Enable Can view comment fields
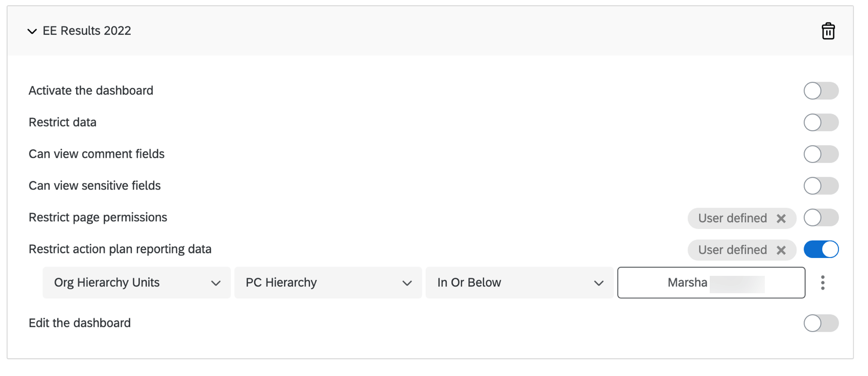 [821, 154]
